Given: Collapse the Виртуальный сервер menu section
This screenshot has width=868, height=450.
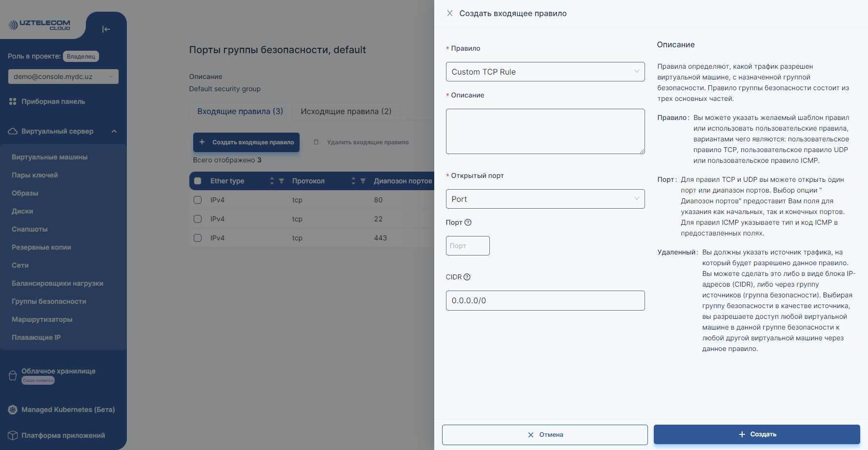Looking at the screenshot, I should [x=114, y=131].
